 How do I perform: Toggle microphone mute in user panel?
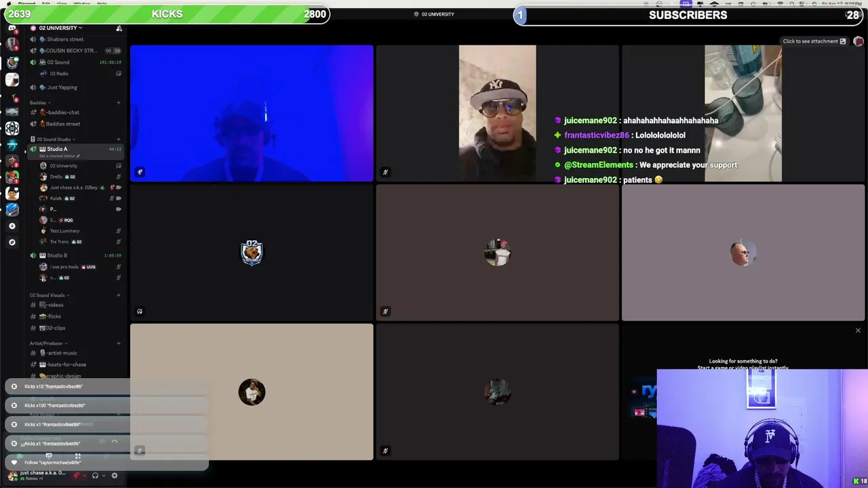pyautogui.click(x=77, y=475)
